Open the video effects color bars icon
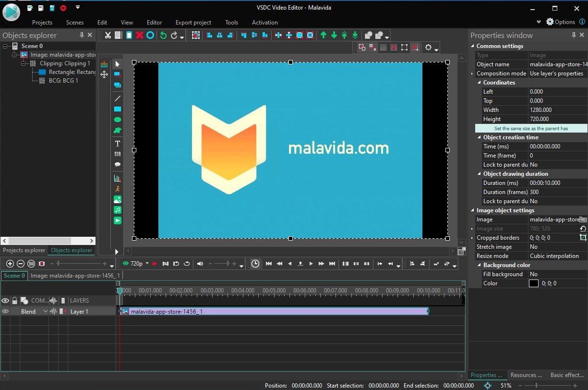588x390 pixels. (104, 64)
